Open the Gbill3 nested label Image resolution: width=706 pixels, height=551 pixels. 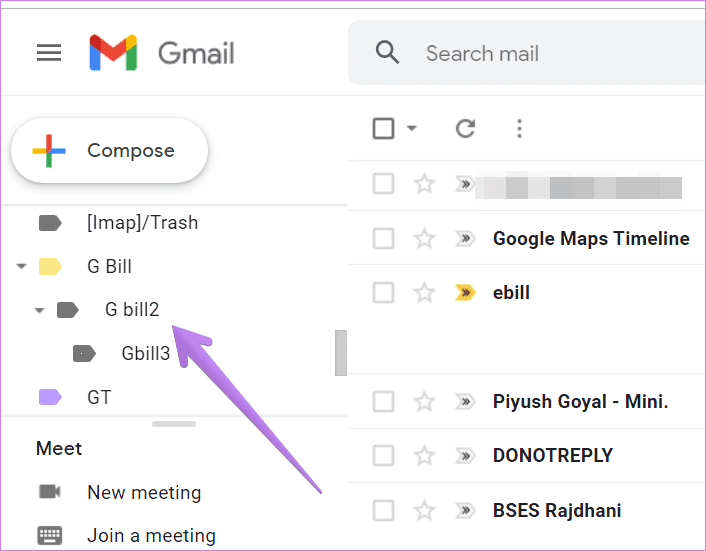pyautogui.click(x=146, y=353)
